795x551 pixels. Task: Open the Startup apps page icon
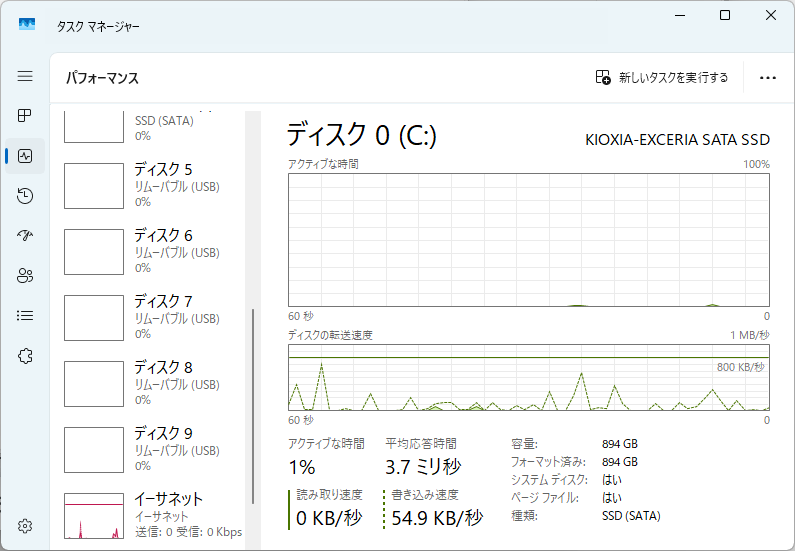coord(25,236)
